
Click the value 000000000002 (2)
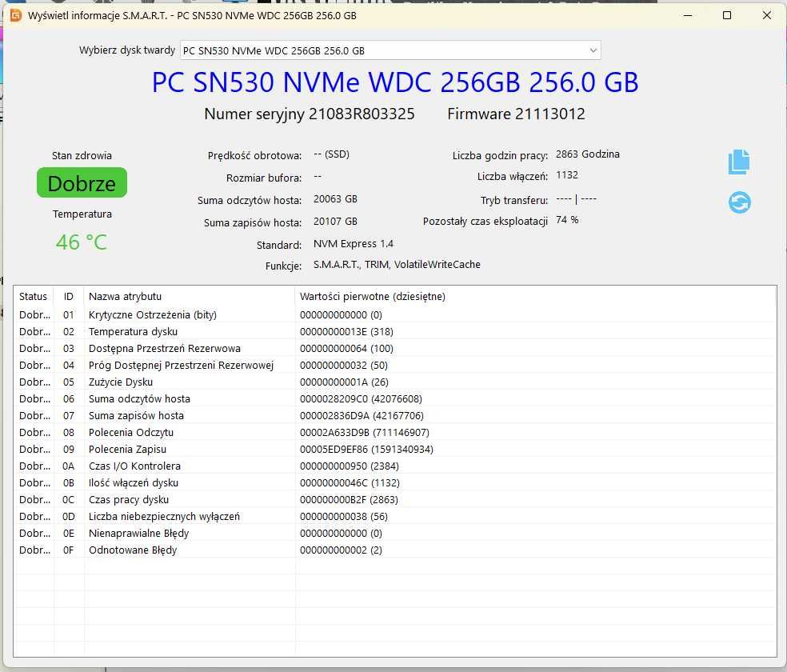(x=341, y=550)
